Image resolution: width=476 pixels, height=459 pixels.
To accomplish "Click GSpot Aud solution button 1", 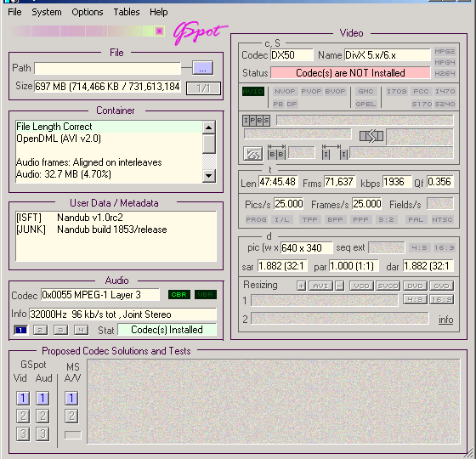I will pyautogui.click(x=42, y=398).
